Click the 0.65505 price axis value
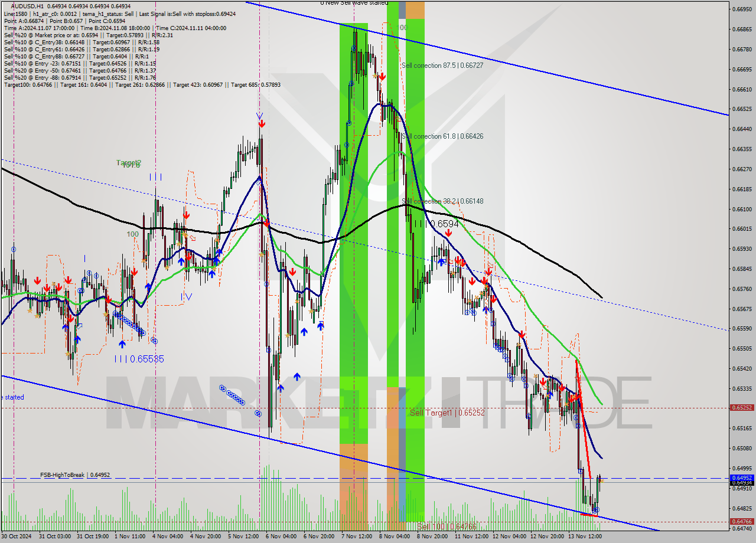756x543 pixels. tap(741, 349)
